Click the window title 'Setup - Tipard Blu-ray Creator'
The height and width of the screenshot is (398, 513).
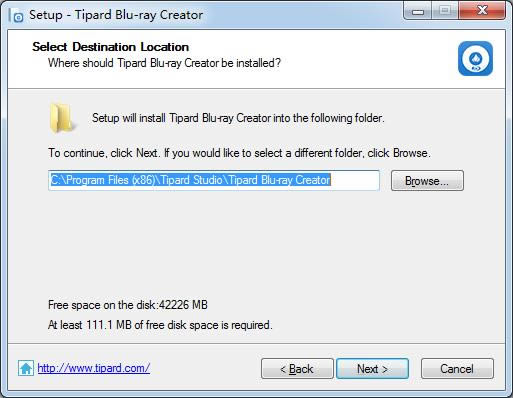pyautogui.click(x=116, y=15)
